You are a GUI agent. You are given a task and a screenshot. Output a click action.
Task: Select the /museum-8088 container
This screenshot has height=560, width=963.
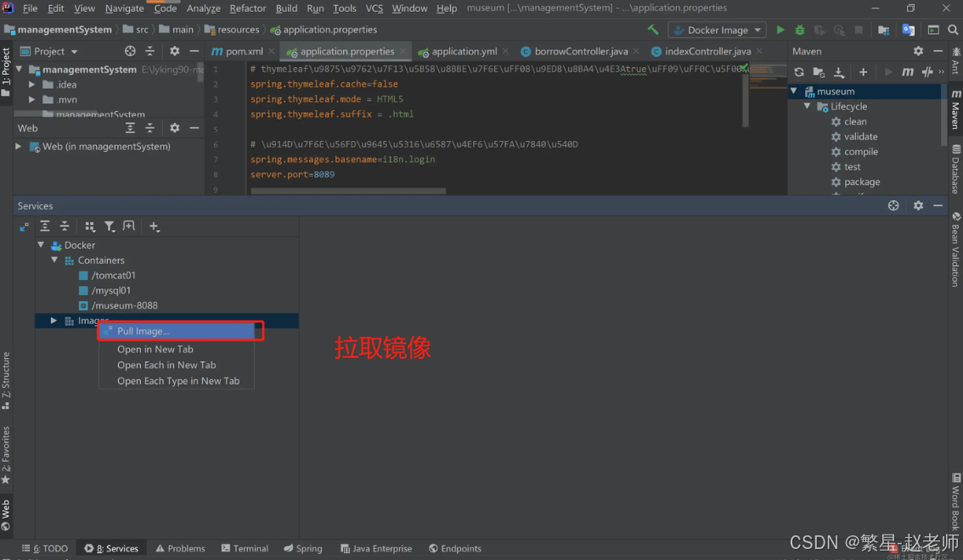coord(124,305)
